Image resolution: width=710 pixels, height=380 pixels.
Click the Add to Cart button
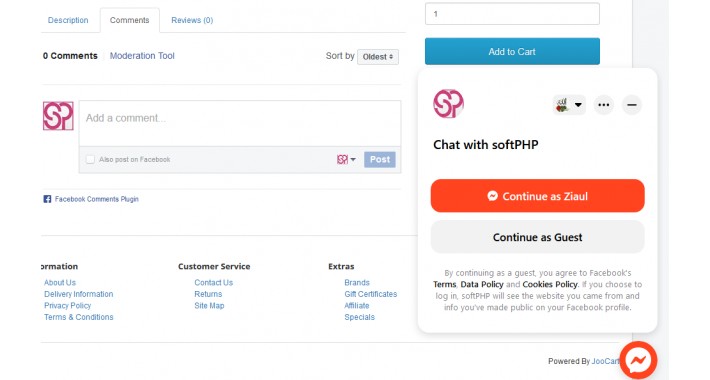coord(512,52)
